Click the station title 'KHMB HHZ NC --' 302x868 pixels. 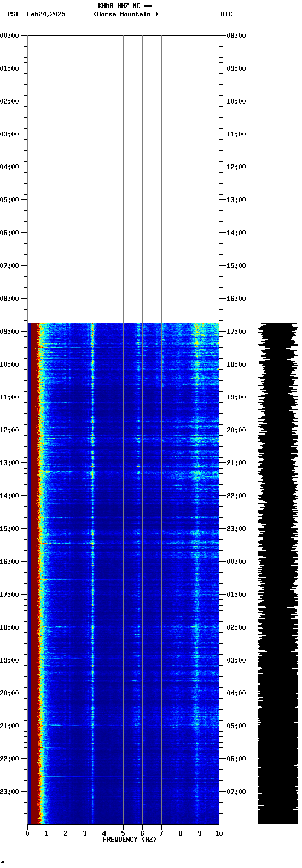pyautogui.click(x=125, y=6)
